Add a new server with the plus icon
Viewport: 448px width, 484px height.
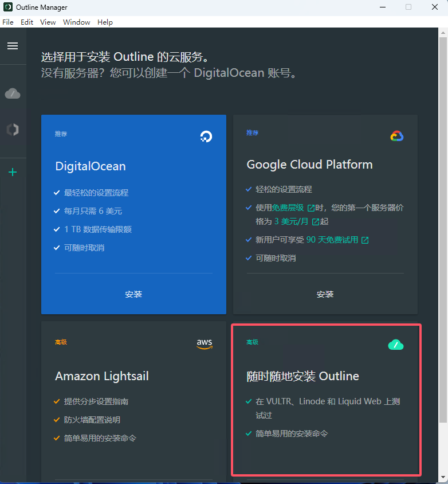coord(13,172)
